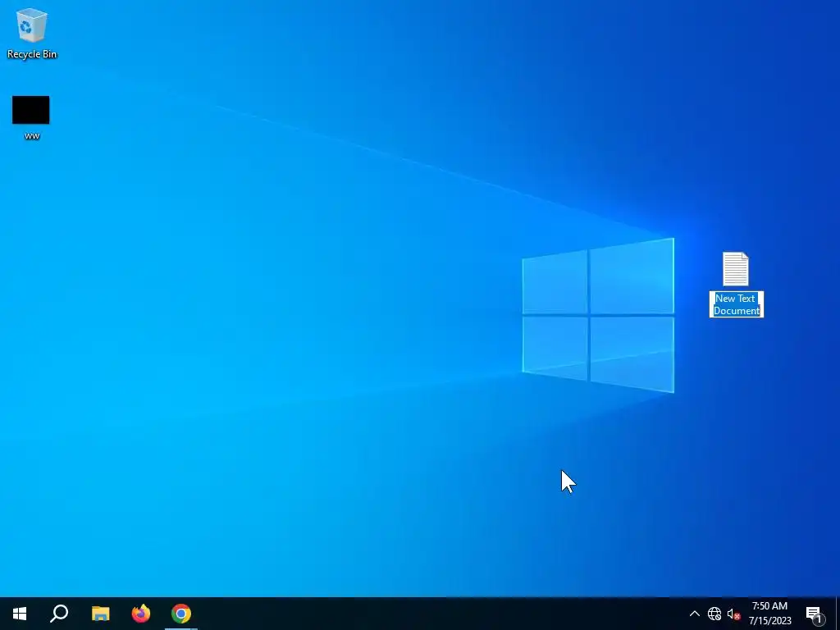Launch File Explorer from taskbar
This screenshot has width=840, height=630.
click(100, 614)
